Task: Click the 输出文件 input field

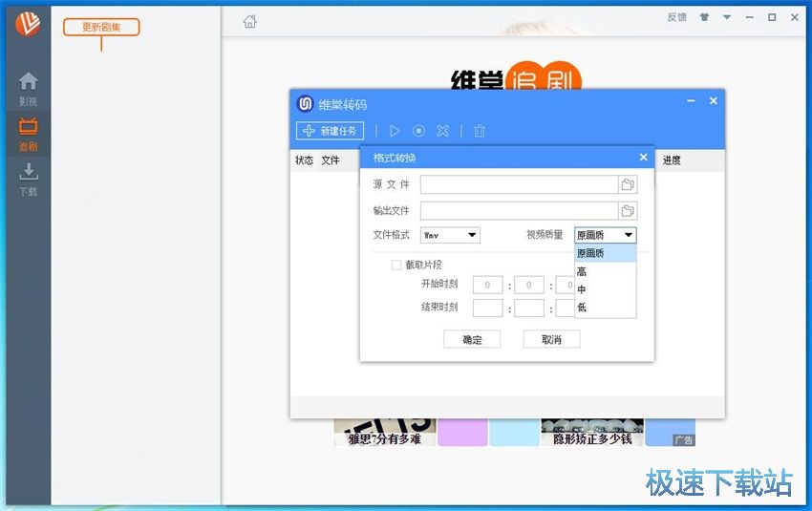Action: tap(519, 211)
